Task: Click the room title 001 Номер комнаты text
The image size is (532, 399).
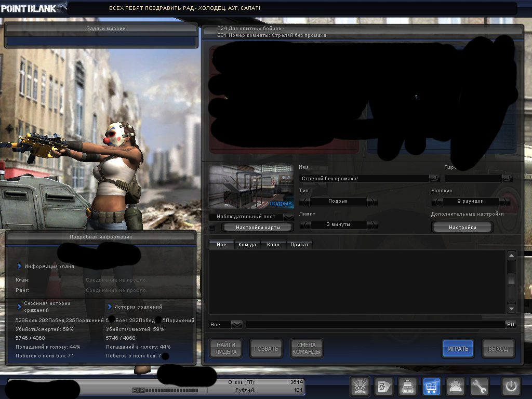Action: tap(272, 35)
